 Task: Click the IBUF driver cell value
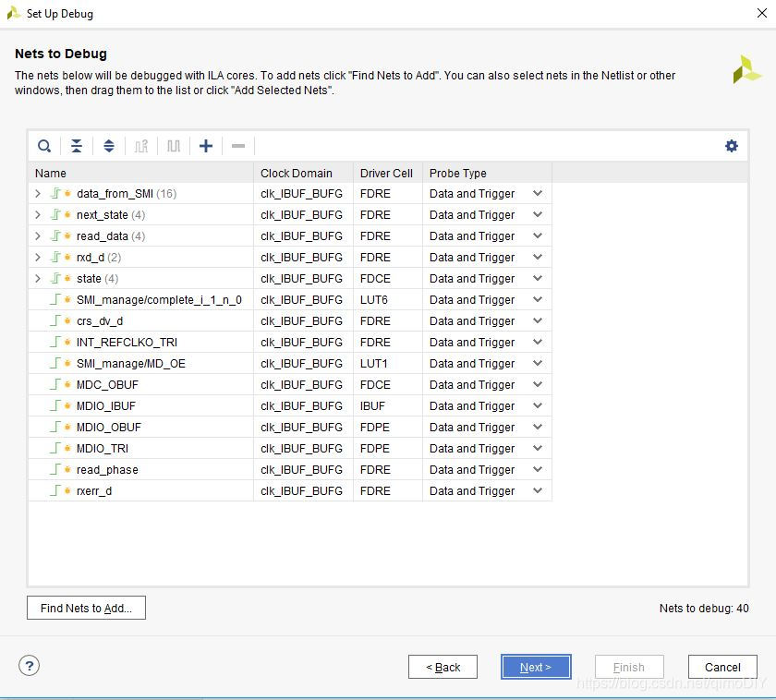point(372,406)
